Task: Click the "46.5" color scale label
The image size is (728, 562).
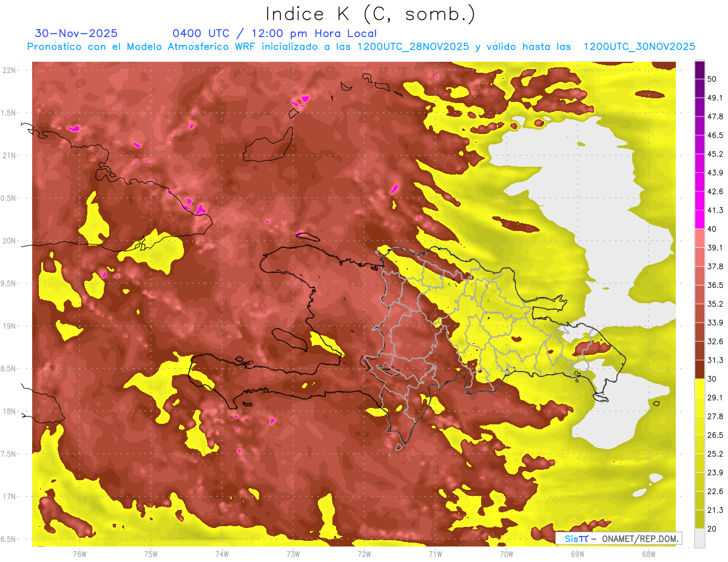Action: (x=715, y=136)
